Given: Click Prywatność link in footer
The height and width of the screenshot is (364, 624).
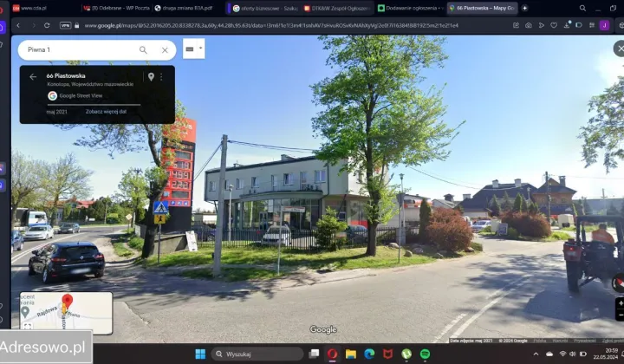Looking at the screenshot, I should pos(585,341).
